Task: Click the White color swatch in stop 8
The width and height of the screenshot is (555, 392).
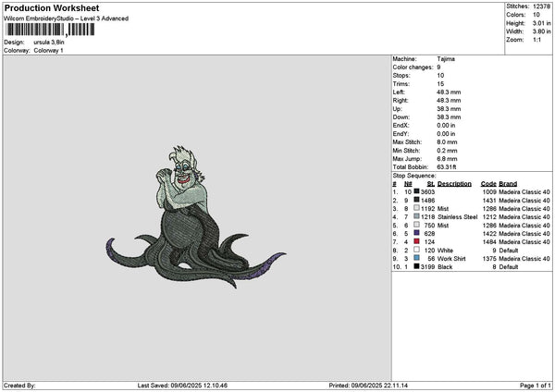Action: 416,250
